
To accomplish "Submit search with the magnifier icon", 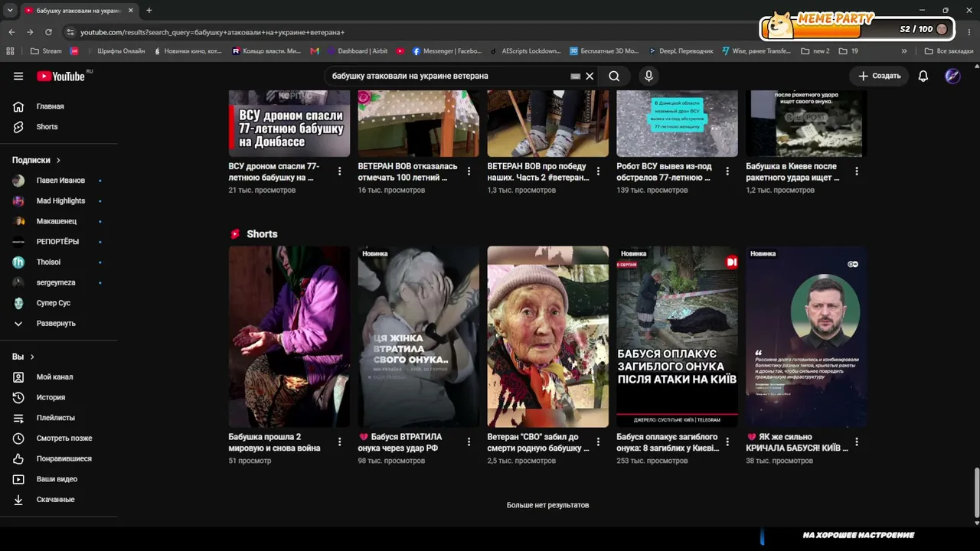I will point(614,76).
